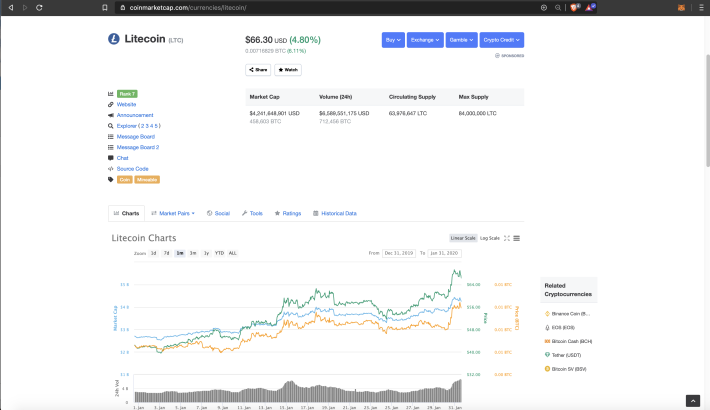Set chart zoom to ALL

(x=233, y=253)
